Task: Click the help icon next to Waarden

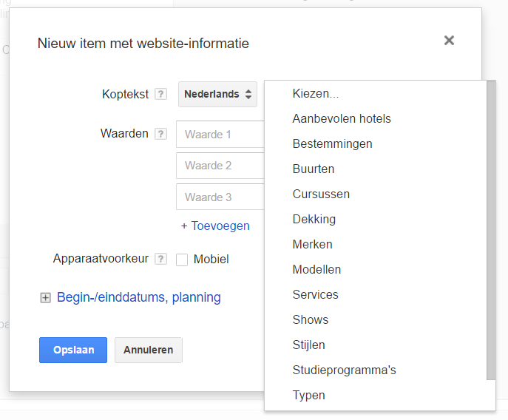Action: 161,134
